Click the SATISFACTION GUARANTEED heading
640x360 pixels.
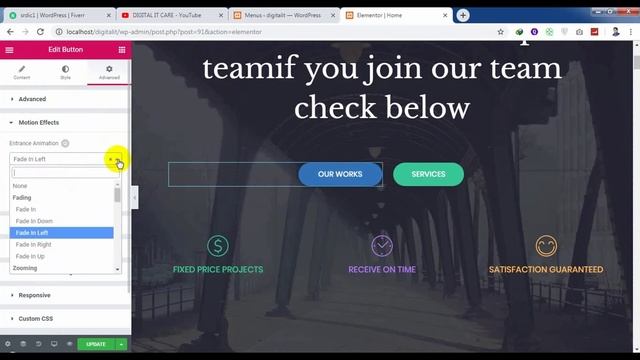pyautogui.click(x=546, y=269)
